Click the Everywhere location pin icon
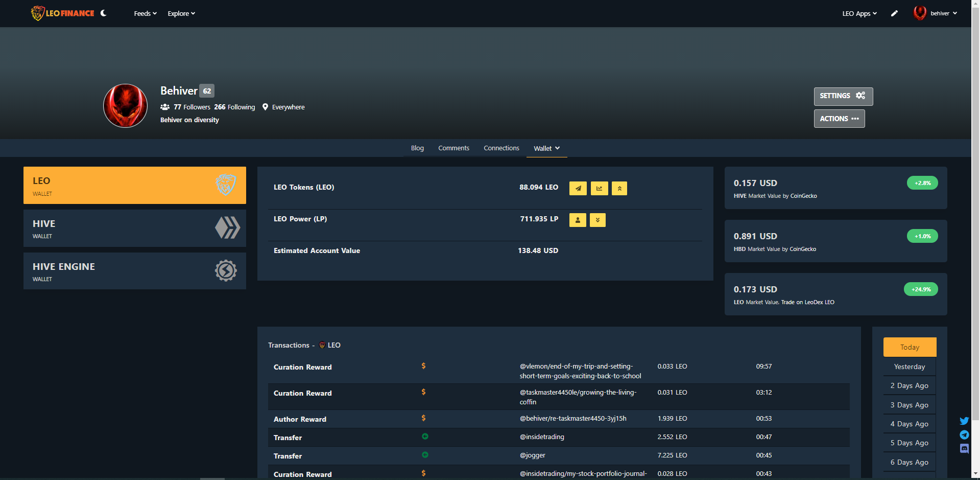 [x=265, y=107]
